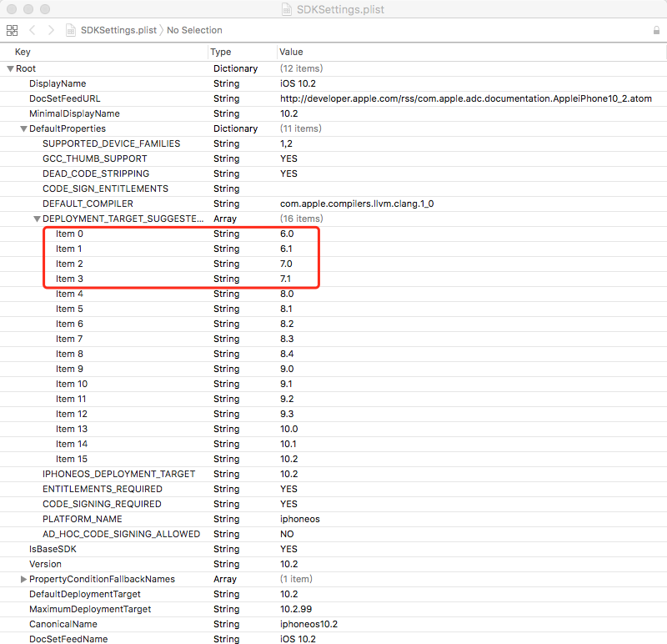The width and height of the screenshot is (667, 644).
Task: Select DEFAULT_COMPILER key
Action: (88, 204)
